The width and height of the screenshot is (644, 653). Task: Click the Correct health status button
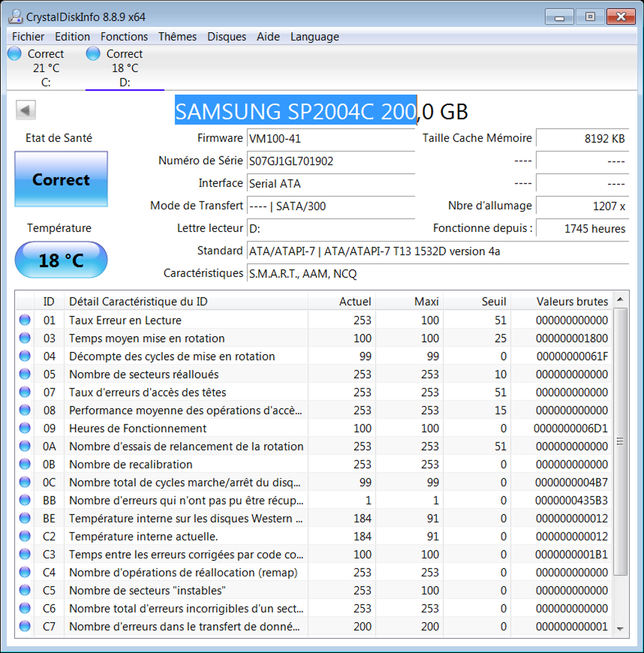tap(61, 179)
